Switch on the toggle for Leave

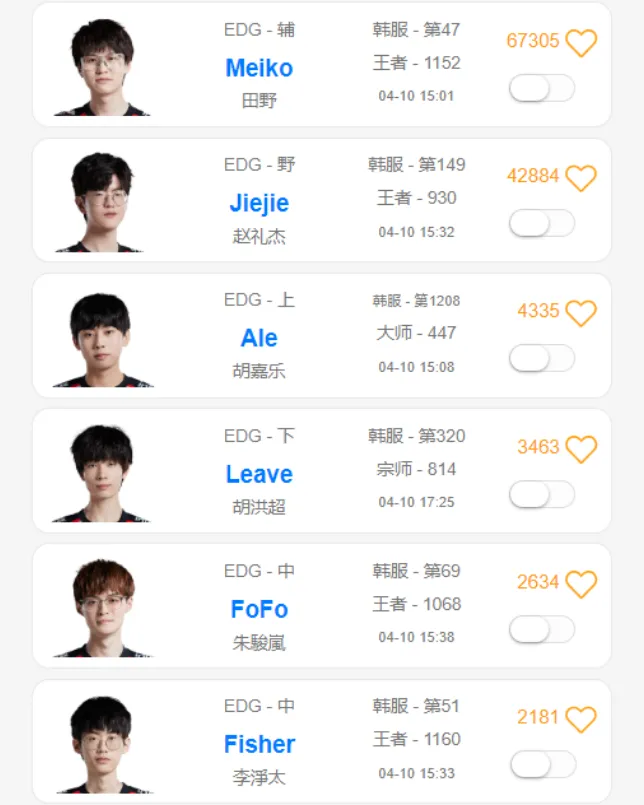(x=541, y=494)
